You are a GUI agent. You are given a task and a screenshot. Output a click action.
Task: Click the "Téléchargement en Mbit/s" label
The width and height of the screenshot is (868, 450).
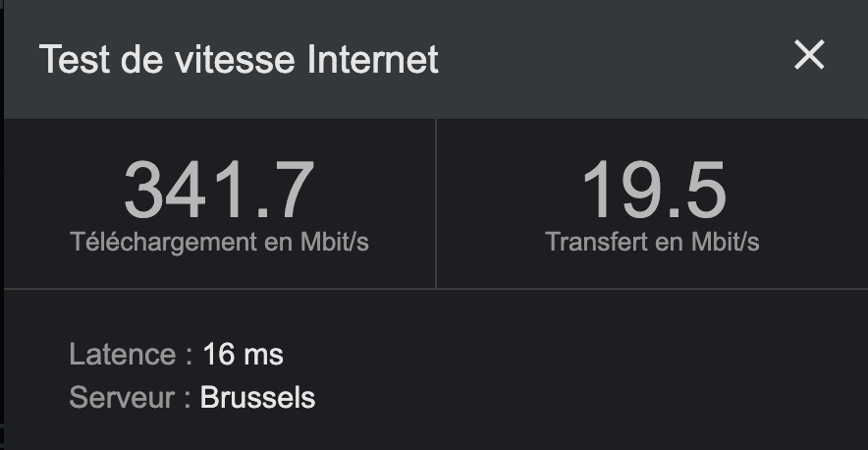pos(219,242)
